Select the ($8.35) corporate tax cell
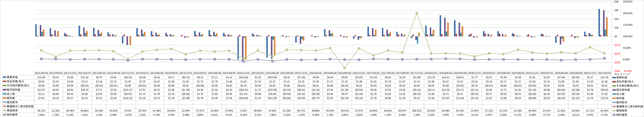Image resolution: width=644 pixels, height=117 pixels. tap(417, 94)
